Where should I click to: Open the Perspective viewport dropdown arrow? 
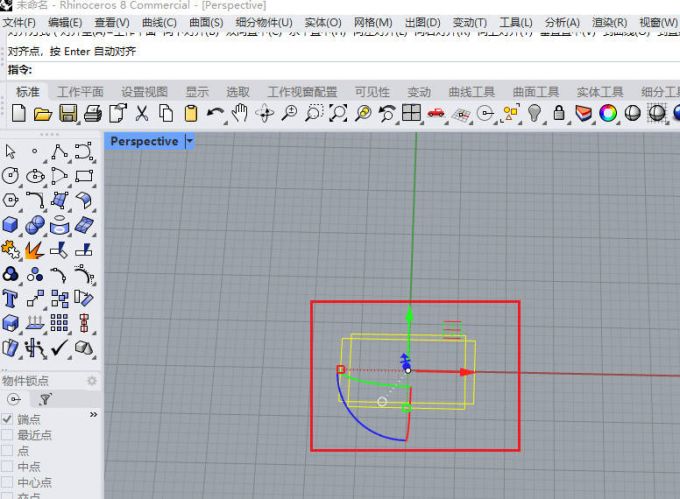pyautogui.click(x=190, y=142)
